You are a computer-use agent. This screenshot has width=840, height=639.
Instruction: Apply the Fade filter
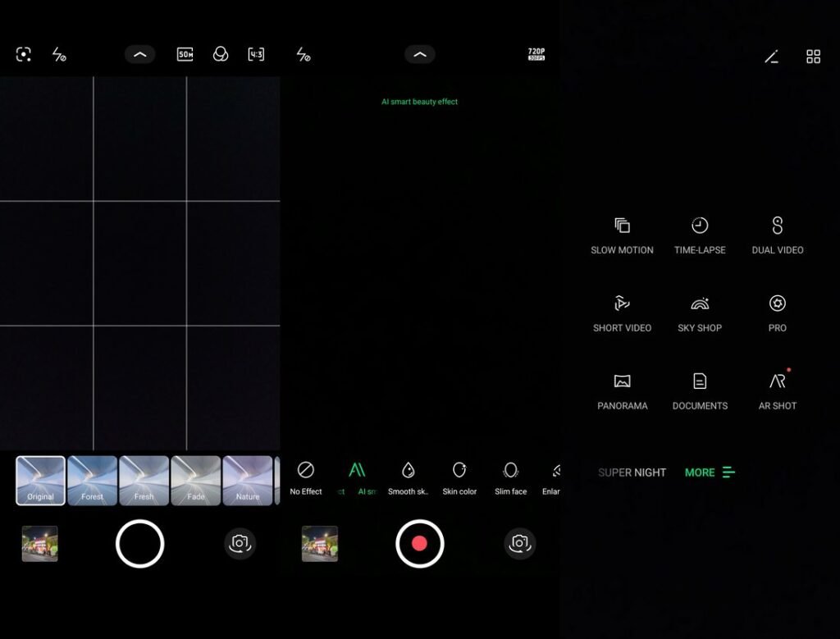coord(196,481)
